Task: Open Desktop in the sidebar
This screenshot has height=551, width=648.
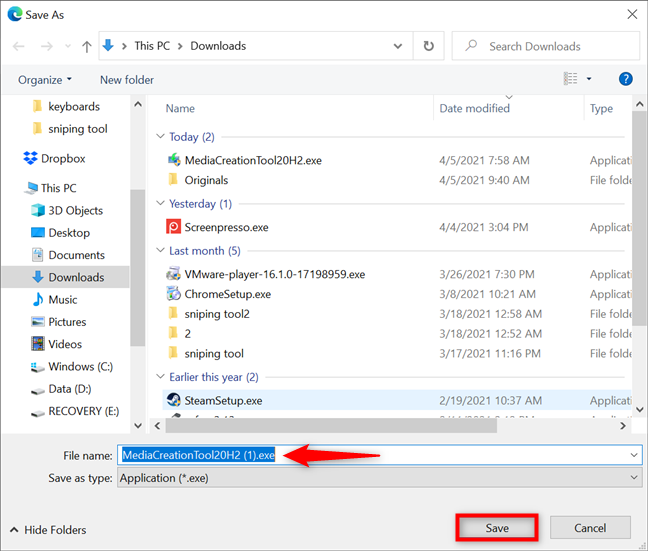Action: (x=61, y=233)
